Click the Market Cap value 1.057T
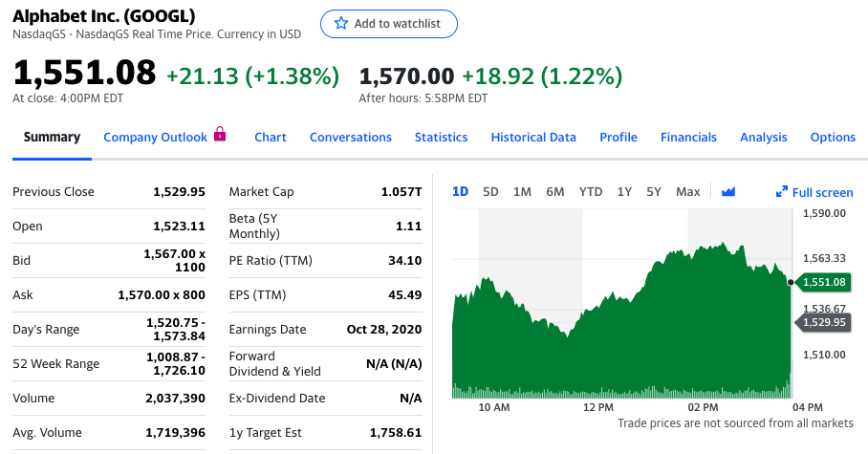 pos(401,191)
